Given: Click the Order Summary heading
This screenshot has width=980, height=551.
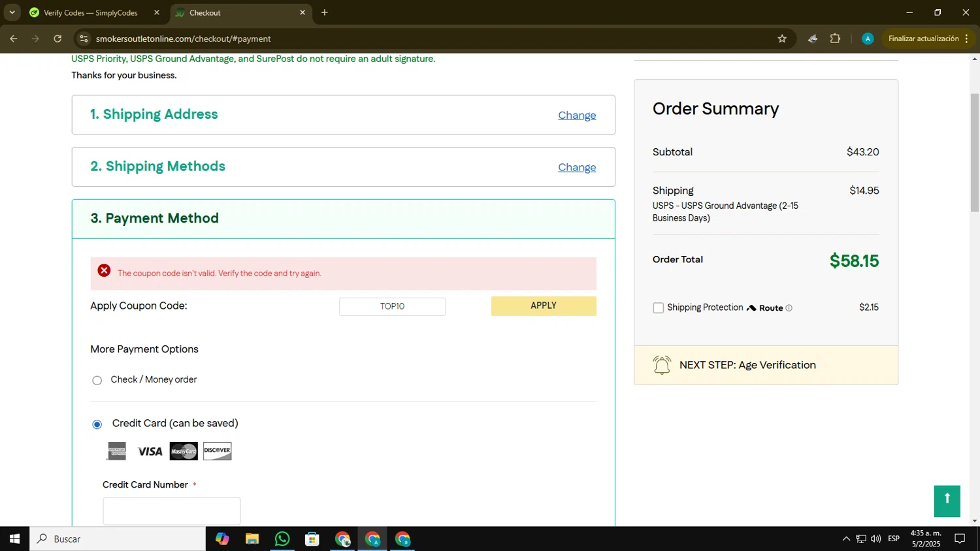Looking at the screenshot, I should [x=715, y=108].
